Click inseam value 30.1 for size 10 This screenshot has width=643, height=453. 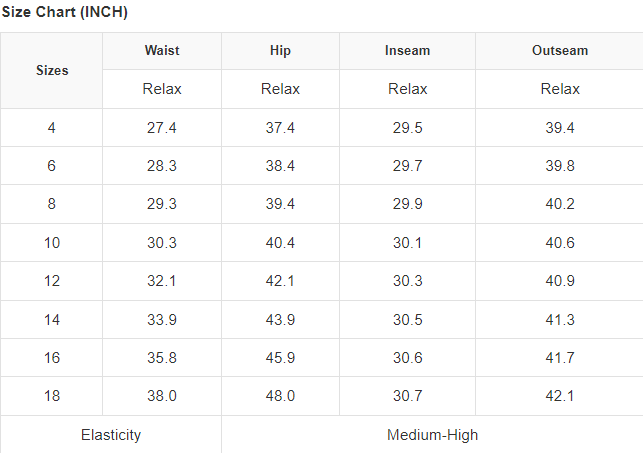pos(407,243)
